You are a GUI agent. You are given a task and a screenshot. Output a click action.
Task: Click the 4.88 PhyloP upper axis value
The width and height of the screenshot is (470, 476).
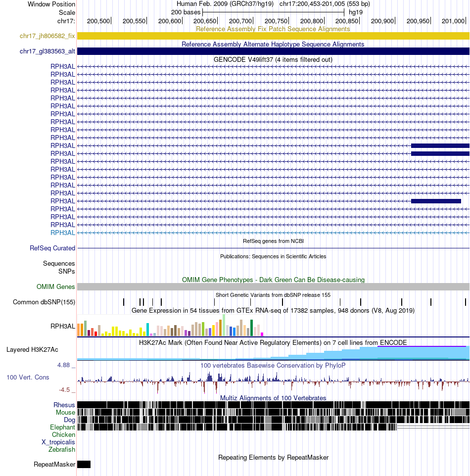pos(63,365)
